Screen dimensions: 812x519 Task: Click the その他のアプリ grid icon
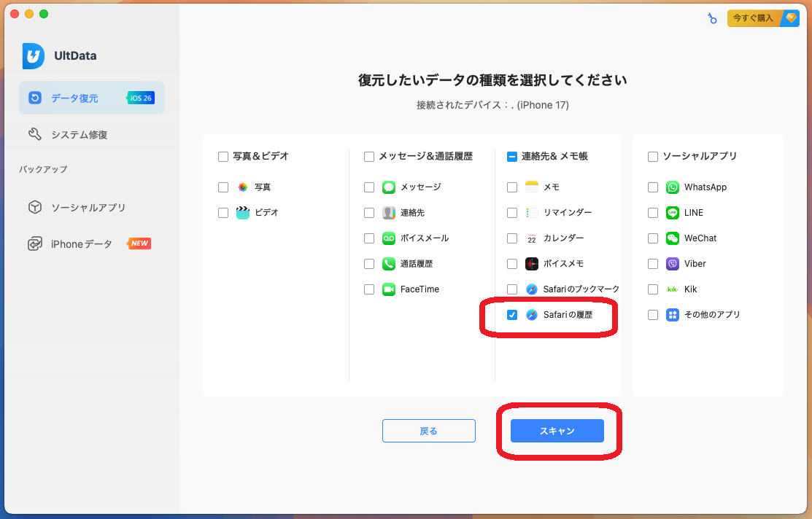(673, 315)
